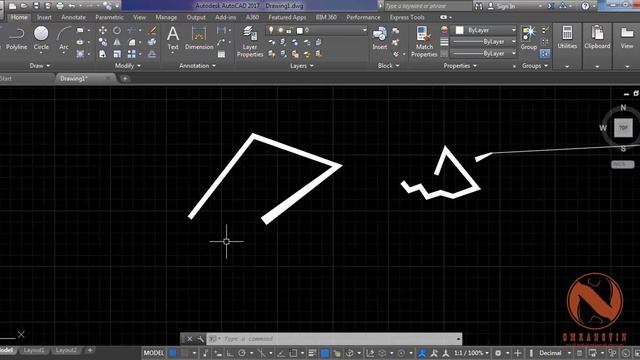This screenshot has height=360, width=640.
Task: Select the Copy tool in Modify panel
Action: coord(102,42)
